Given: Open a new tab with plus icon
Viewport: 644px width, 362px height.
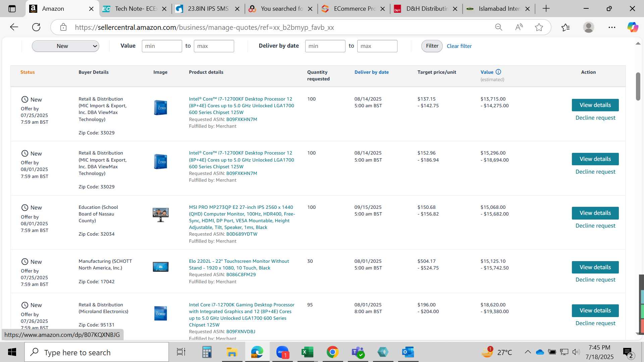Looking at the screenshot, I should click(x=546, y=9).
